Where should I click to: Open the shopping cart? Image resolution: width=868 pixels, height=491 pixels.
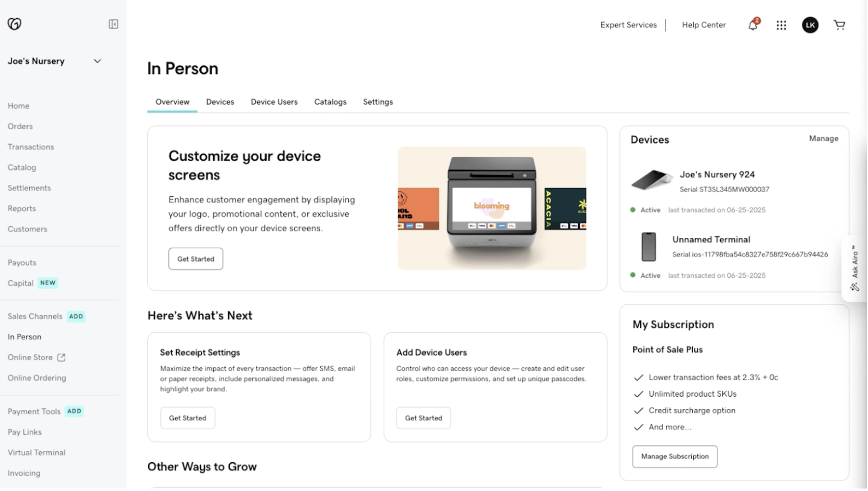point(840,25)
